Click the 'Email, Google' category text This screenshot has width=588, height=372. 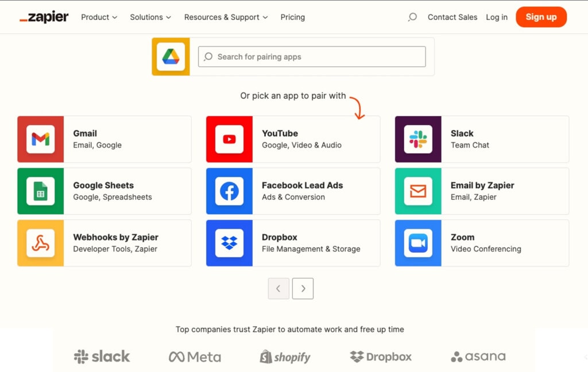[x=97, y=145]
